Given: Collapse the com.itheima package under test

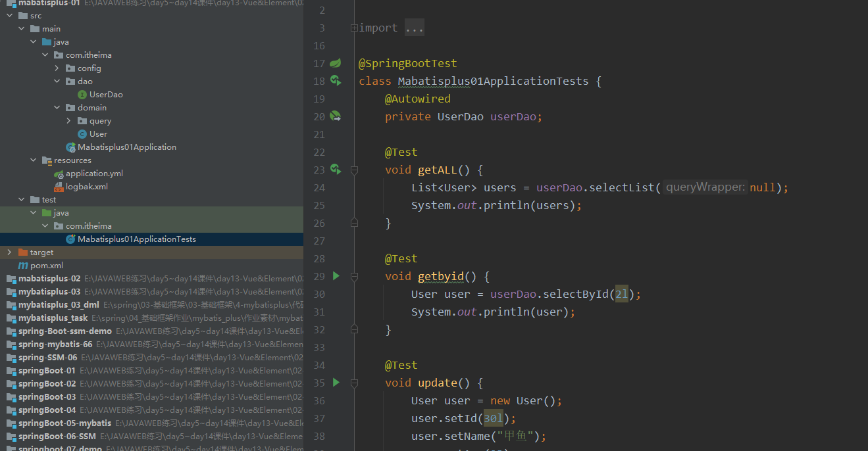Looking at the screenshot, I should point(45,226).
